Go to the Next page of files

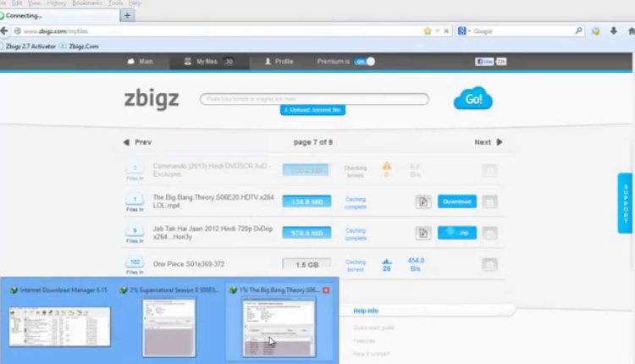488,142
